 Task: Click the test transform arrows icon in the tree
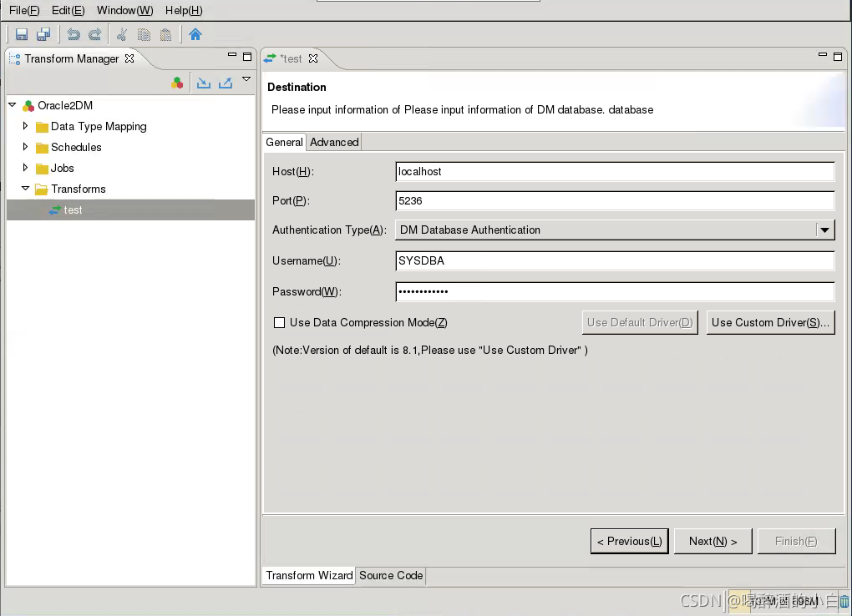[55, 210]
